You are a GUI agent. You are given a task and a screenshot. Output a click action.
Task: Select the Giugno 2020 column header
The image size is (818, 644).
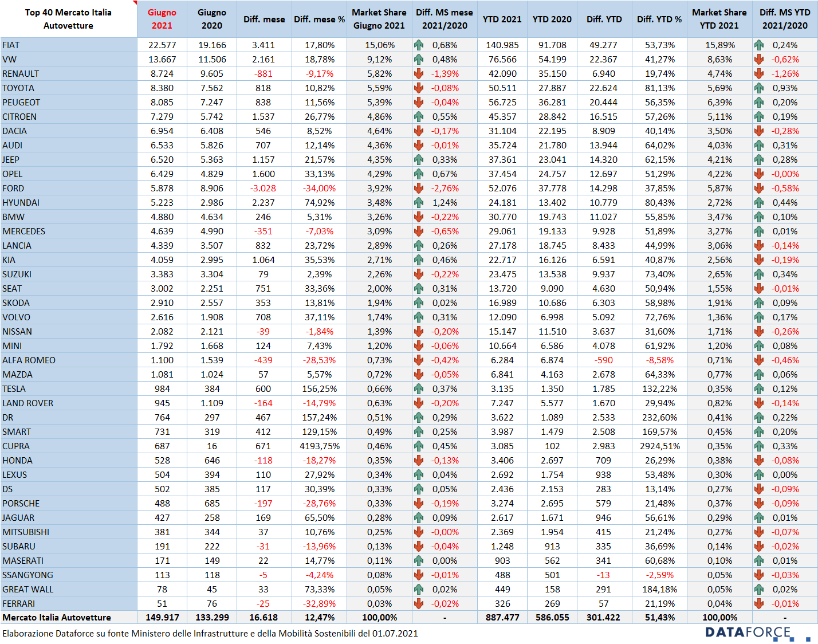pyautogui.click(x=212, y=19)
